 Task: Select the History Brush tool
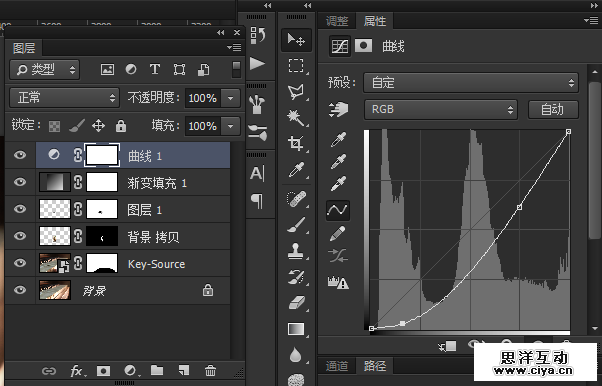coord(296,277)
